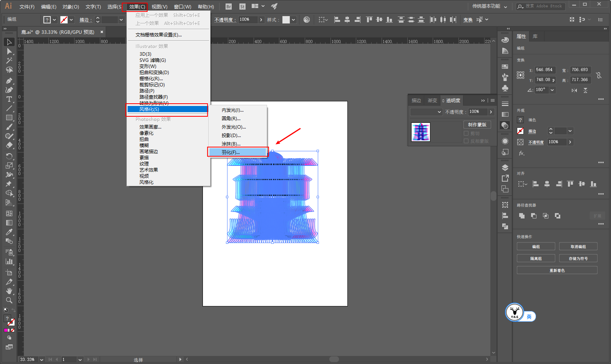Activate the Eyedropper tool

tap(9, 232)
